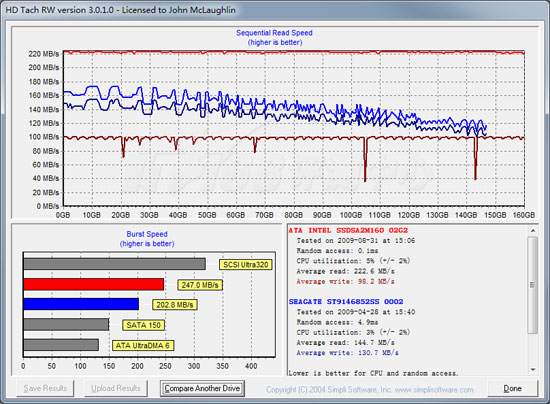Click the results panel scroll down arrow
The image size is (550, 404).
click(533, 369)
